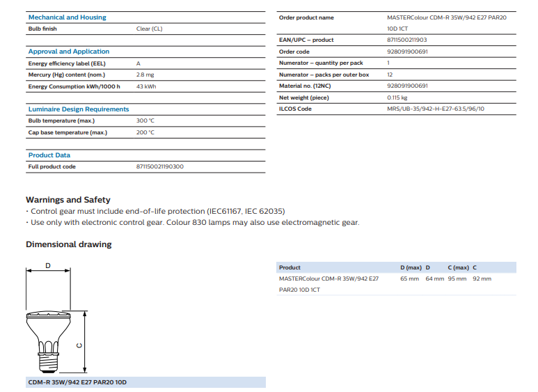Select the "Product Data" section heading
The height and width of the screenshot is (392, 538).
click(49, 155)
